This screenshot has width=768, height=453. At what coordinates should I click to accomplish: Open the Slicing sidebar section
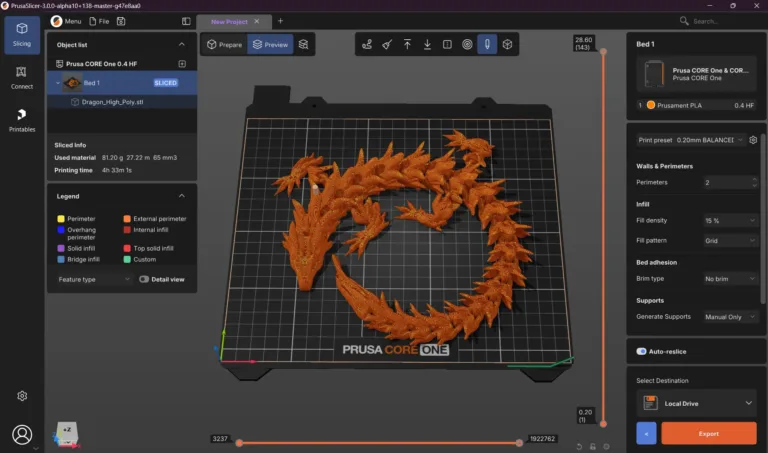[22, 34]
